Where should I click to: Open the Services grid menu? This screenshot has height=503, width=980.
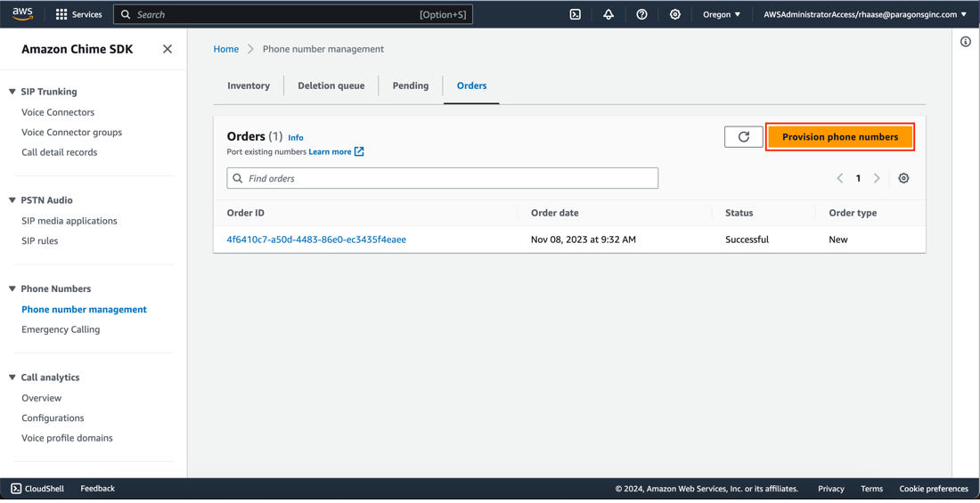click(79, 14)
